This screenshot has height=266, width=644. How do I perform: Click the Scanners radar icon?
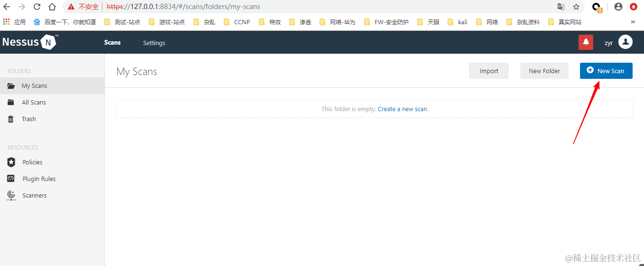coord(11,195)
